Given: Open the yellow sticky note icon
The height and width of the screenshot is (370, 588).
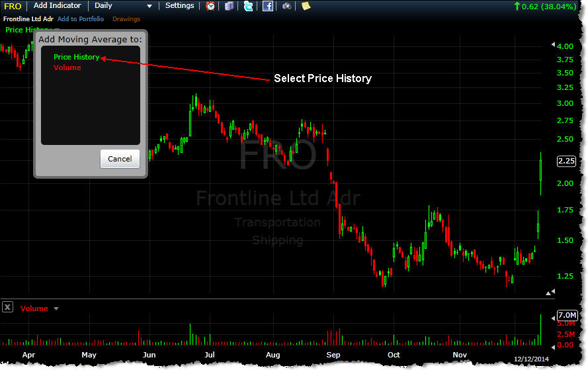Looking at the screenshot, I should [x=306, y=6].
